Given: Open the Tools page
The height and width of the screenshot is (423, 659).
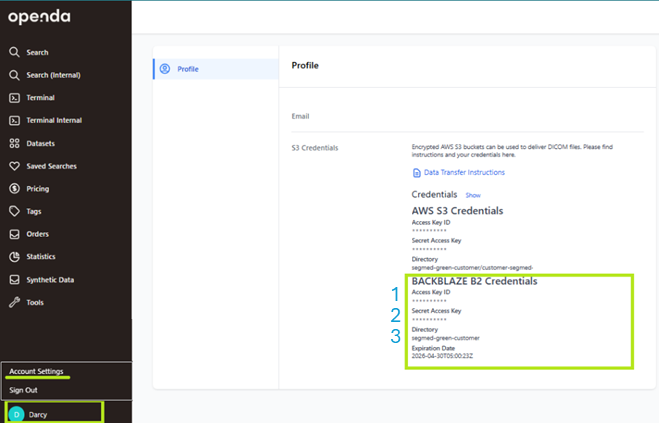Looking at the screenshot, I should click(35, 302).
